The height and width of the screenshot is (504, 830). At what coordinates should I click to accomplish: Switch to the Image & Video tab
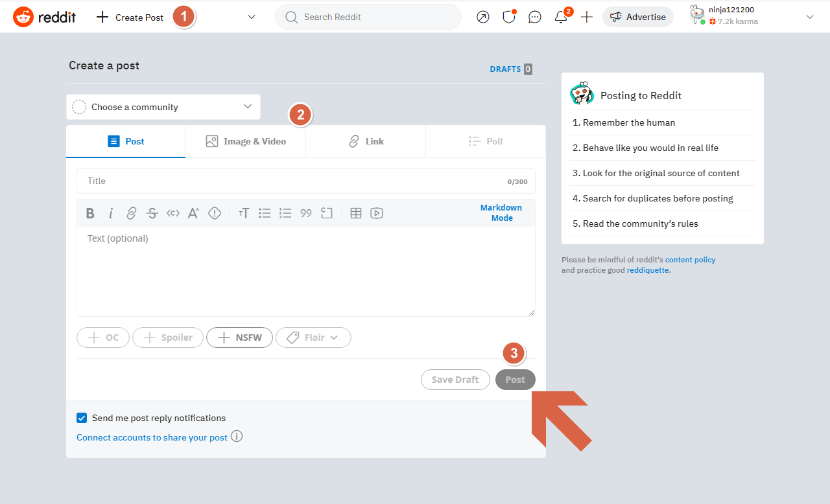coord(246,141)
